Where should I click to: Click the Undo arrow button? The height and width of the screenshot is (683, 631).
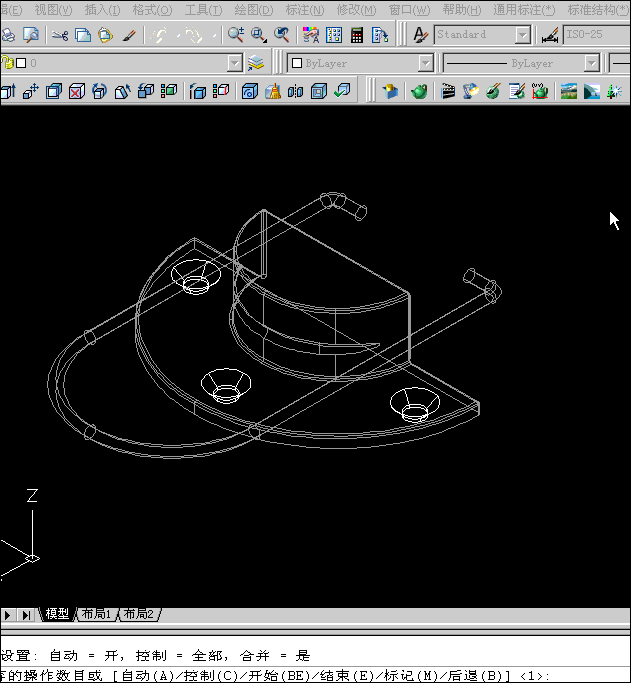tap(161, 36)
